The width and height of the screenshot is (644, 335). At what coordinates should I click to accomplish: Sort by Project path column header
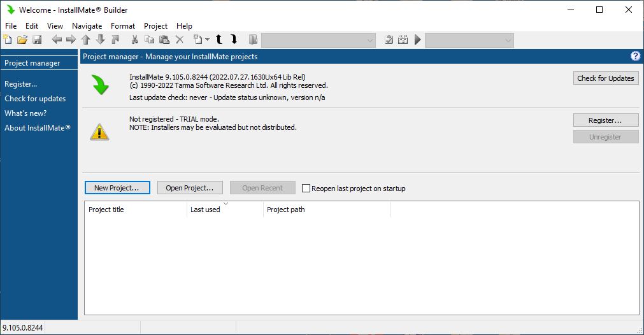327,210
